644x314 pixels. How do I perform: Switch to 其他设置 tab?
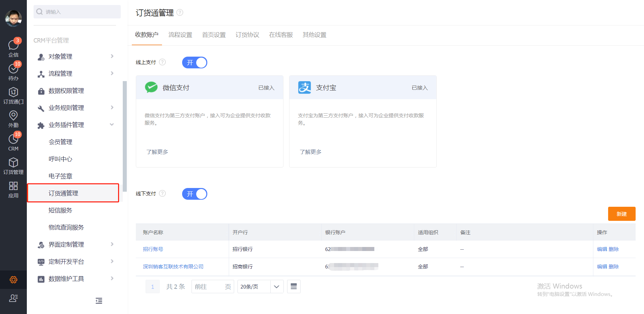[314, 35]
